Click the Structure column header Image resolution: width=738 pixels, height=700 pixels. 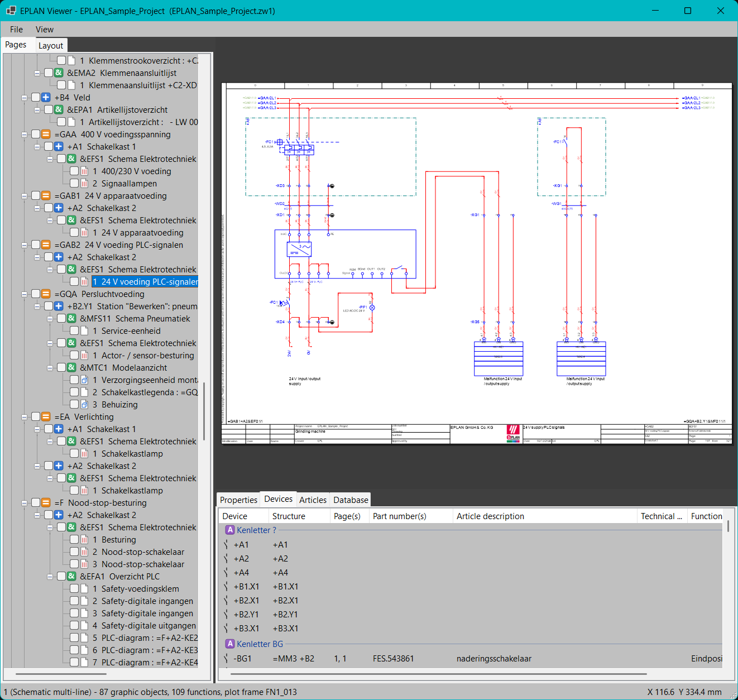click(x=299, y=516)
